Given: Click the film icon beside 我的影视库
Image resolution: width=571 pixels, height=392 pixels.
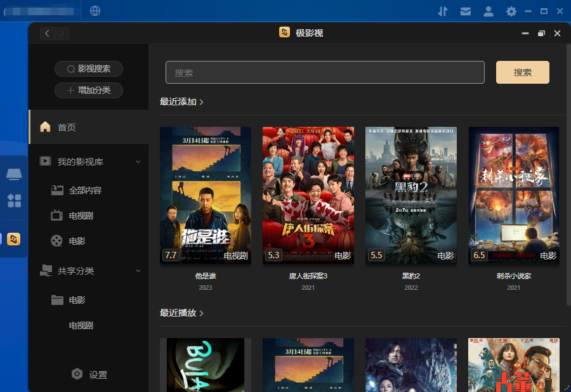Looking at the screenshot, I should [x=45, y=161].
